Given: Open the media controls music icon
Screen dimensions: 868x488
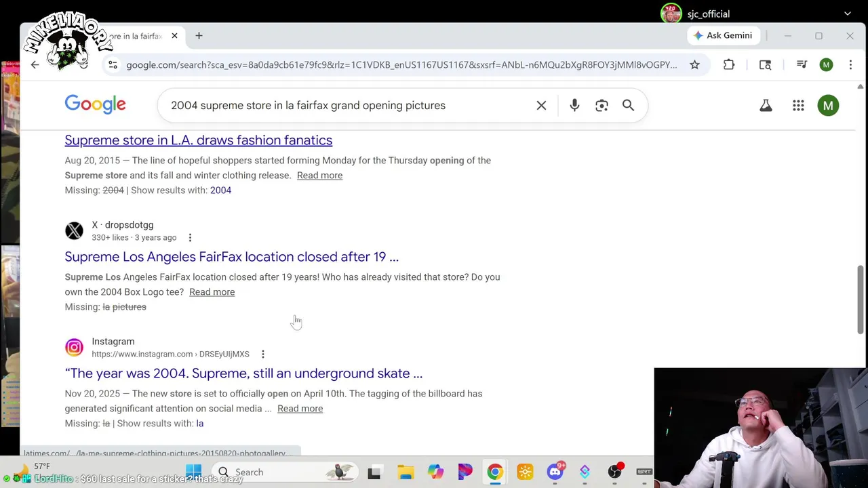Looking at the screenshot, I should click(x=802, y=64).
